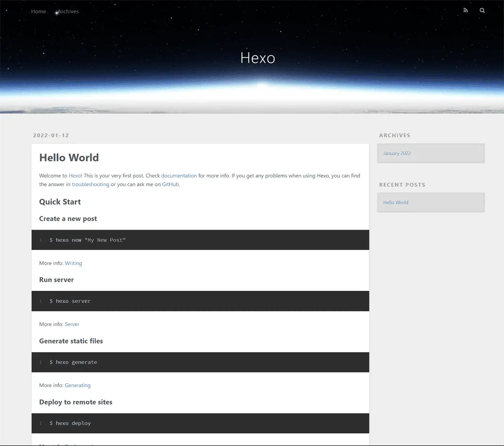Click the hexo generate code block
The height and width of the screenshot is (446, 504).
(200, 362)
